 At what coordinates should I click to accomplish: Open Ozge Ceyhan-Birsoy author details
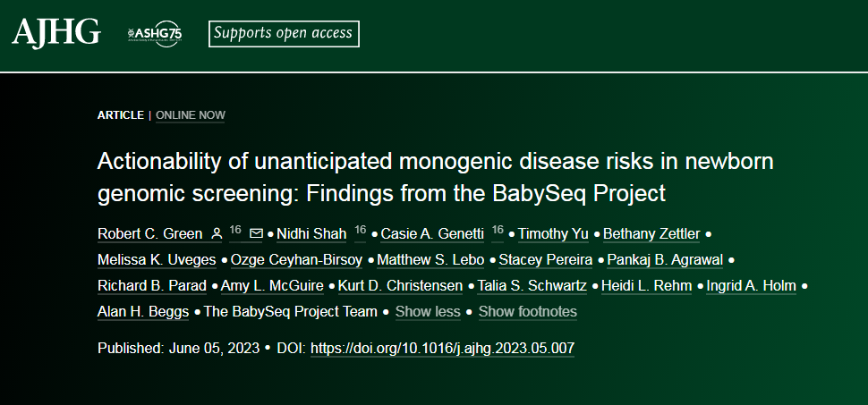click(296, 260)
